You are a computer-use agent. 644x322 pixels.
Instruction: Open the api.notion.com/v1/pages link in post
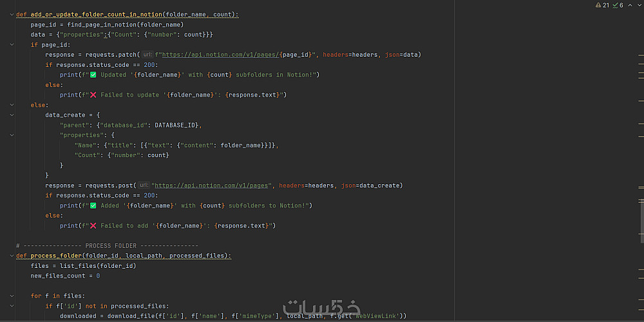(x=212, y=185)
